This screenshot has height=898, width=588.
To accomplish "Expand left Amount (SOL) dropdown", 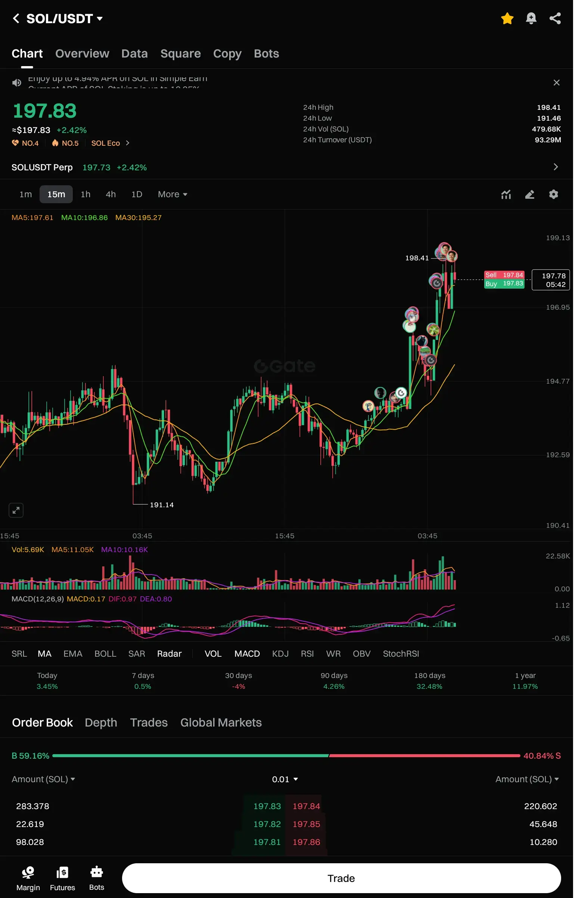I will point(43,779).
